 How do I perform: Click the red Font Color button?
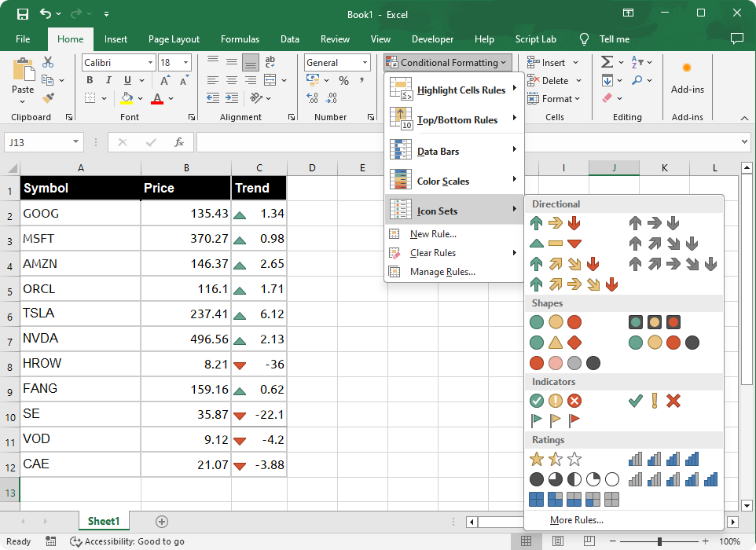coord(157,98)
